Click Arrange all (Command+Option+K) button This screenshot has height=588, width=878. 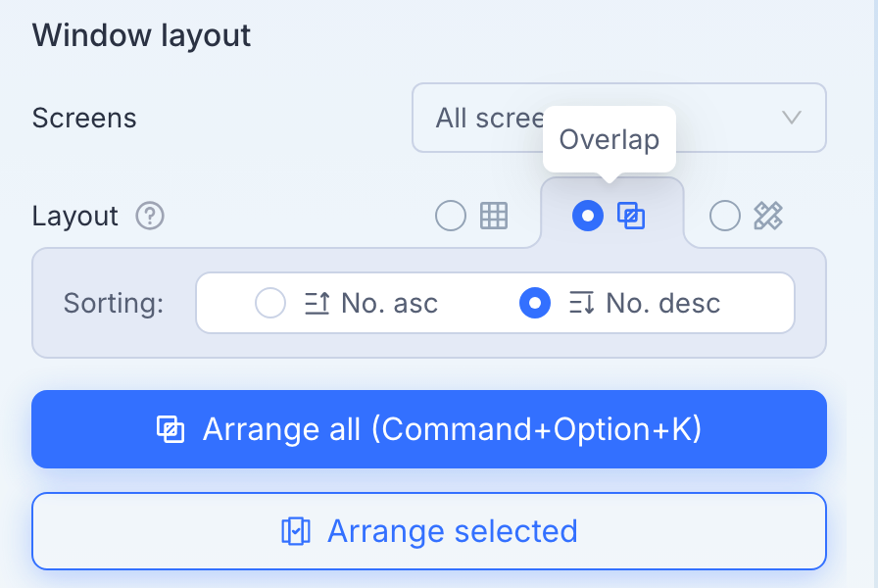click(429, 429)
